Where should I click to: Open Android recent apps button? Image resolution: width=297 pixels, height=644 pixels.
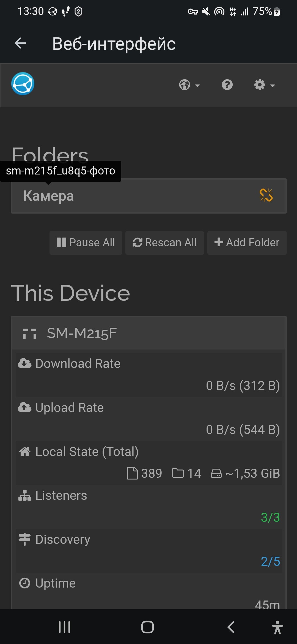(65, 627)
